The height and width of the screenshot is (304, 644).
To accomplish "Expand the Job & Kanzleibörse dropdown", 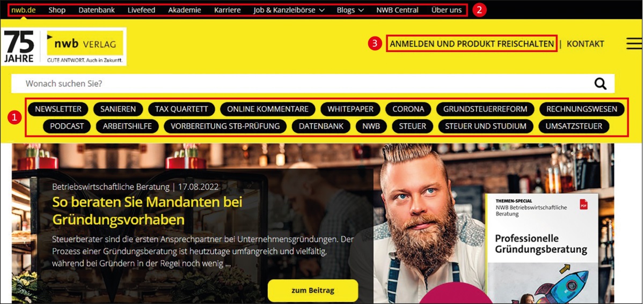I will [x=289, y=10].
